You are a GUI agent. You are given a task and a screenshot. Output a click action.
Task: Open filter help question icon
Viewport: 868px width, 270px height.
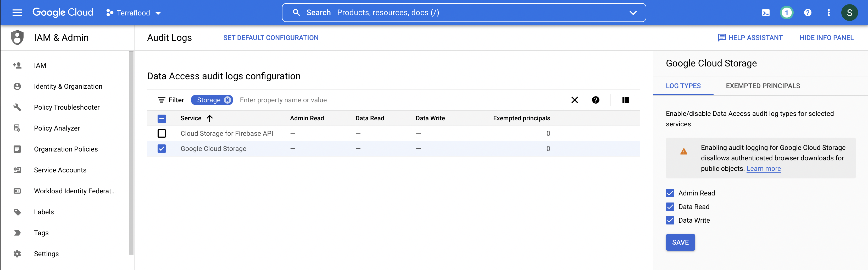tap(596, 100)
